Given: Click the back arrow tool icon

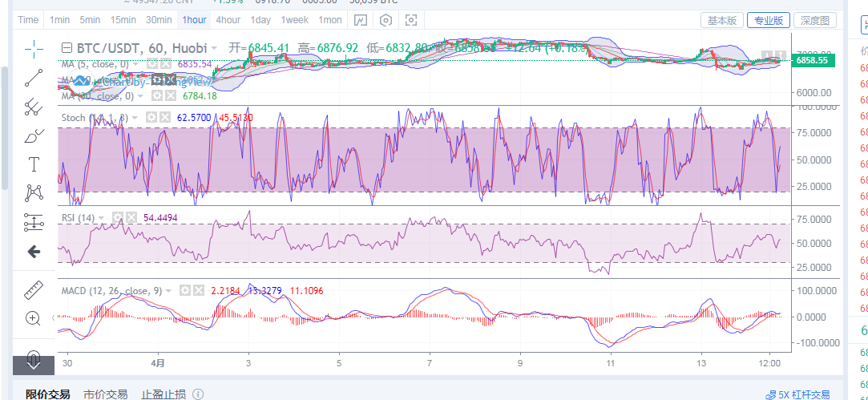Looking at the screenshot, I should (34, 252).
